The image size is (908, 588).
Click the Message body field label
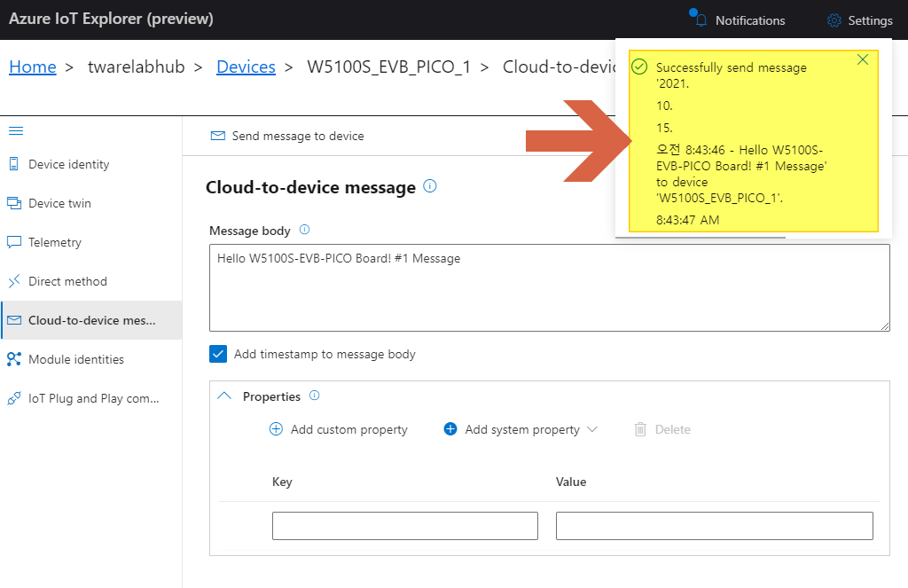click(249, 231)
